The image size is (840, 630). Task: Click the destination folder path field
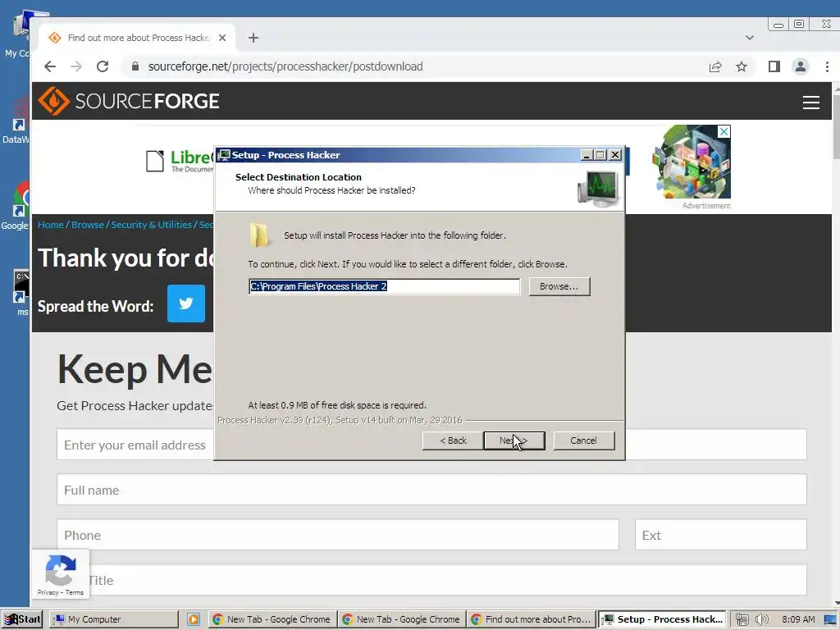tap(384, 286)
